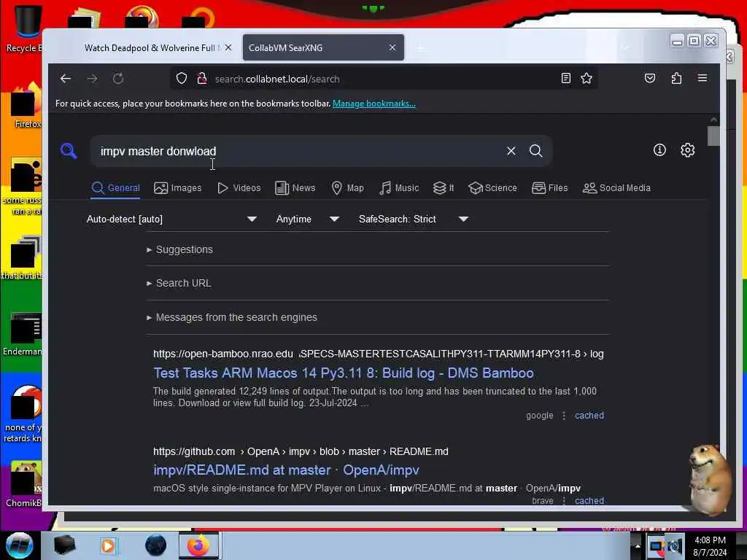The height and width of the screenshot is (560, 747).
Task: Click the scrollbar up arrow
Action: coord(713,120)
